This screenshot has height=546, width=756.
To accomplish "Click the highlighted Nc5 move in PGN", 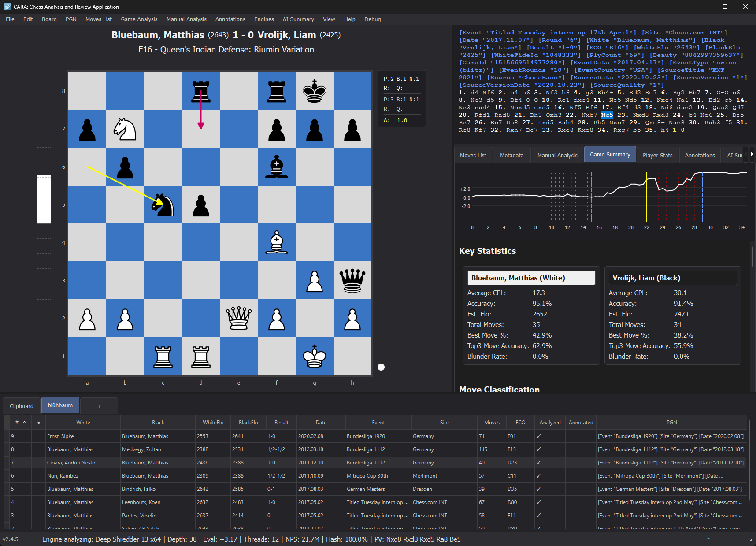I will tap(607, 115).
